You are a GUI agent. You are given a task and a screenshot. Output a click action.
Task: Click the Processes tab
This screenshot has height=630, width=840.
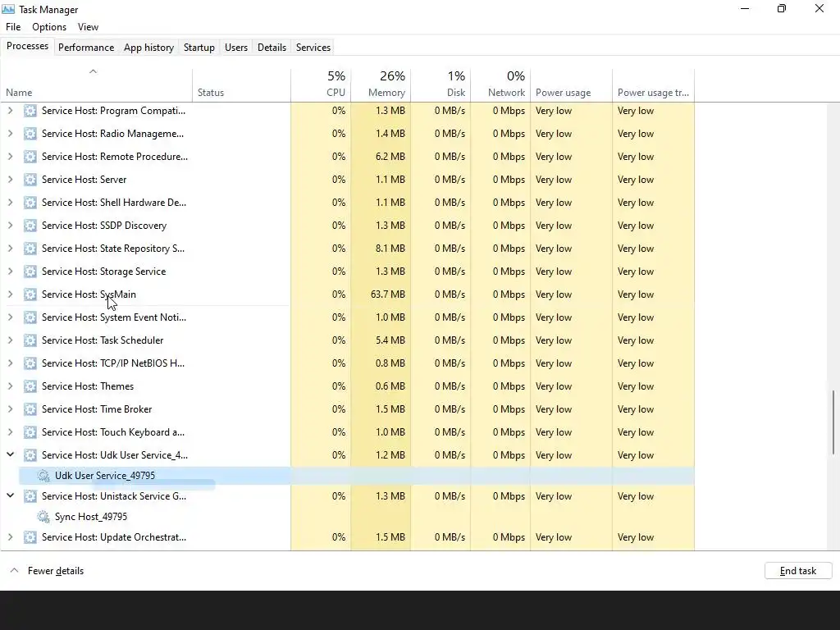(27, 46)
